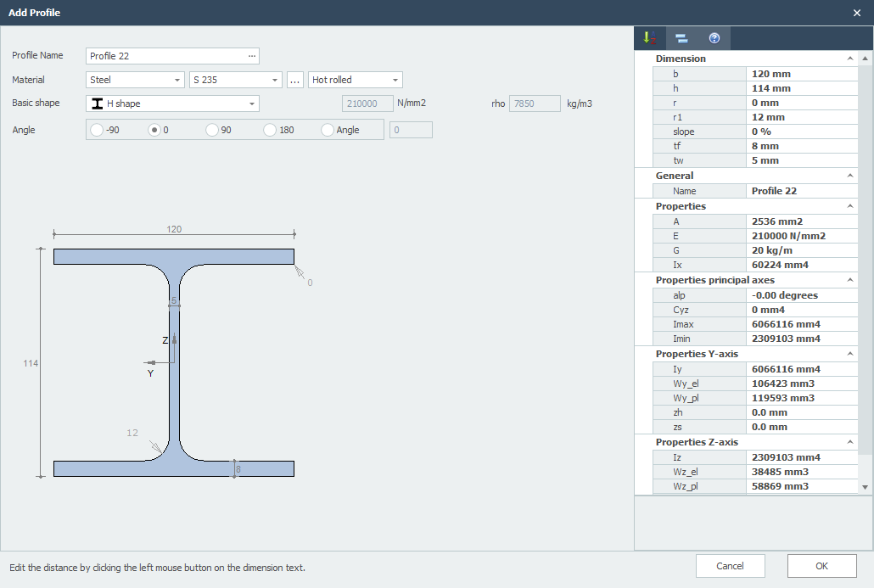Collapse the Dimension section
The height and width of the screenshot is (588, 874).
[849, 58]
